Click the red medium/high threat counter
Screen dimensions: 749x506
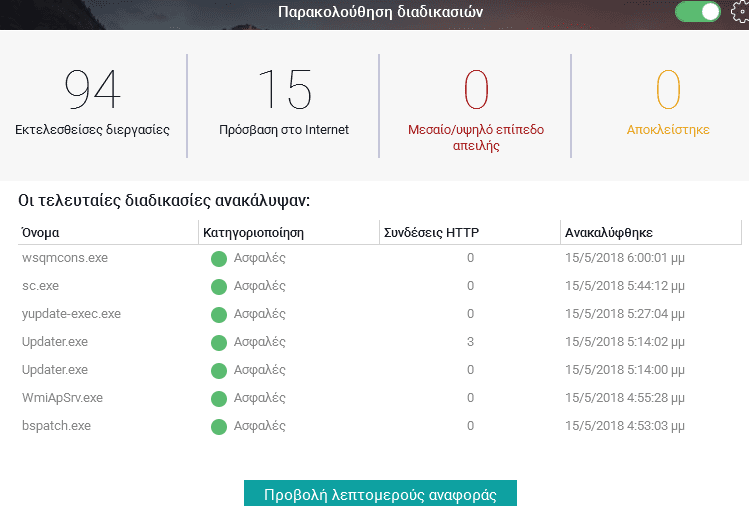tap(476, 89)
